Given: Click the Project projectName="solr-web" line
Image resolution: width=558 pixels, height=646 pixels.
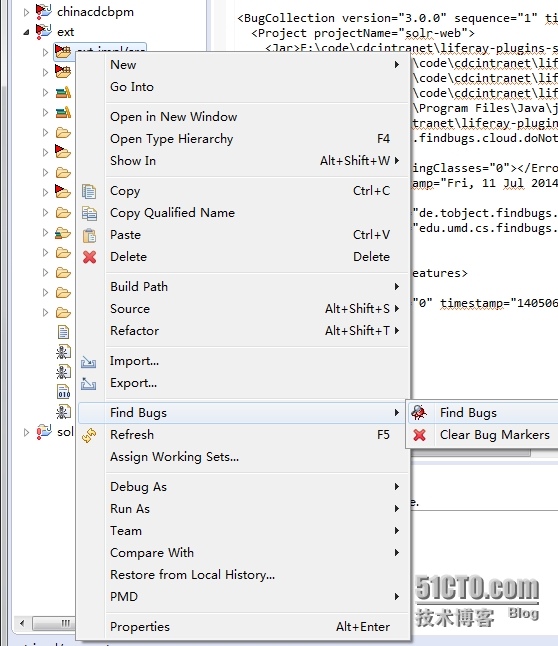Looking at the screenshot, I should point(363,33).
